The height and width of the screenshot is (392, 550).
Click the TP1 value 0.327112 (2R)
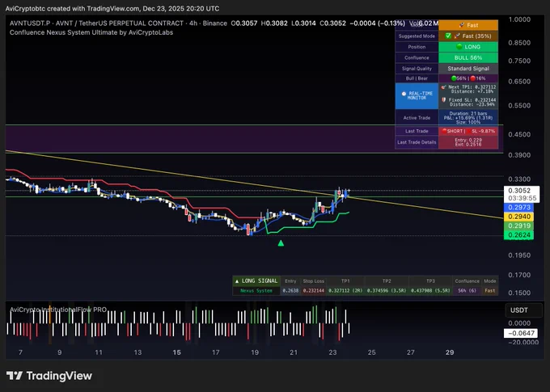coord(345,291)
